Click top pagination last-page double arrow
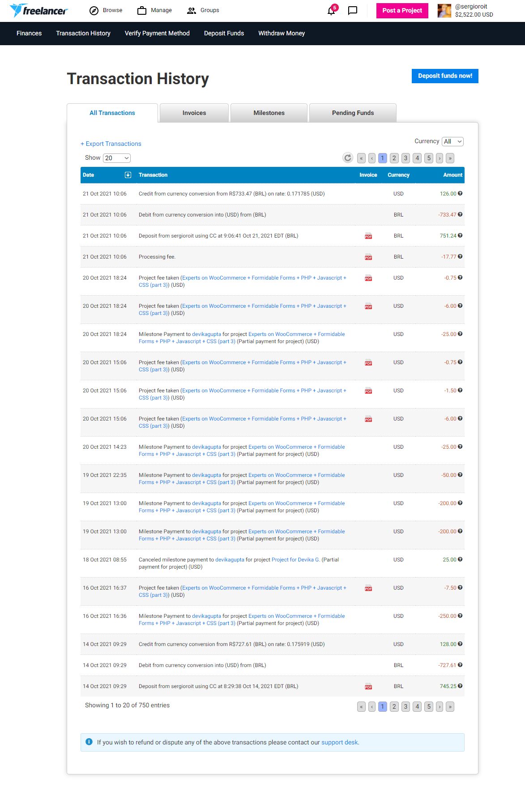The height and width of the screenshot is (812, 525). pyautogui.click(x=450, y=158)
